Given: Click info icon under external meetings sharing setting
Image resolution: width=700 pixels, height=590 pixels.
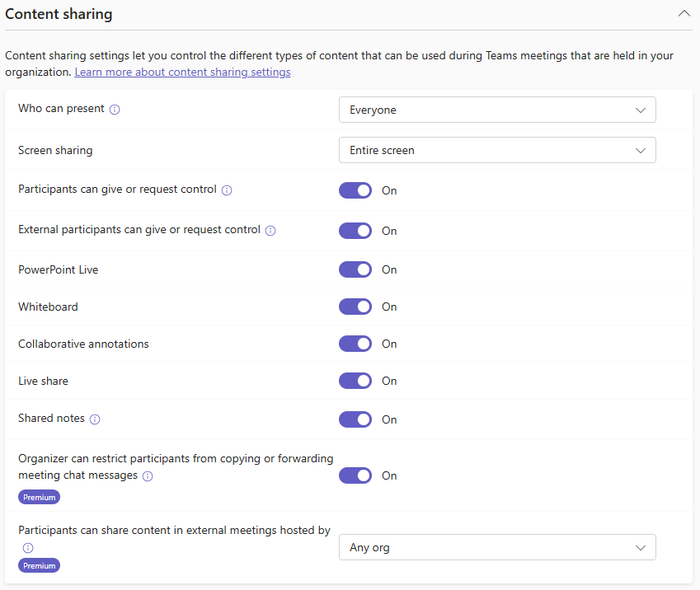Looking at the screenshot, I should (x=27, y=548).
